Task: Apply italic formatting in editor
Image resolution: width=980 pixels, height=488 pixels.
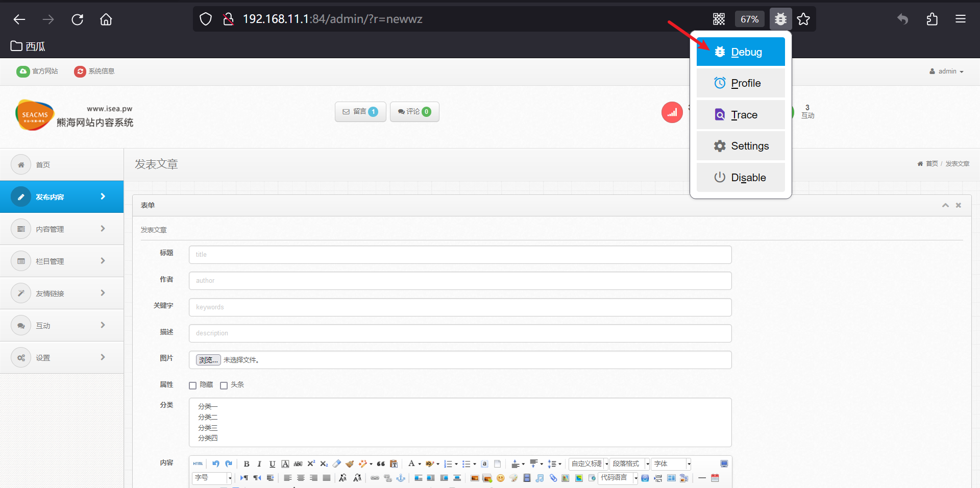Action: pos(259,463)
